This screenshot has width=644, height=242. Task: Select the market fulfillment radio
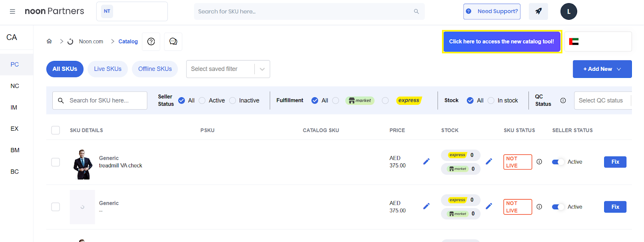[336, 100]
